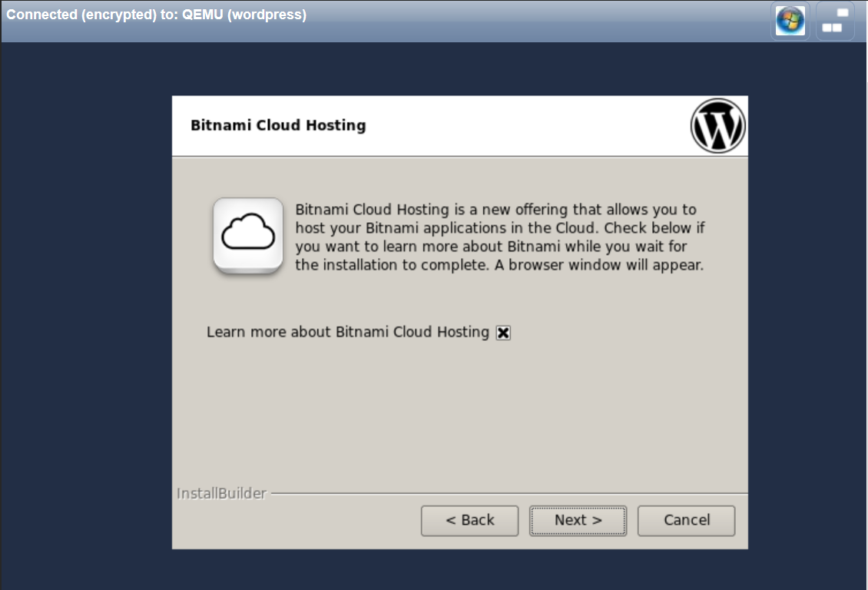Select the 'Bitnami Cloud Hosting' heading text
The image size is (868, 590).
(x=278, y=126)
